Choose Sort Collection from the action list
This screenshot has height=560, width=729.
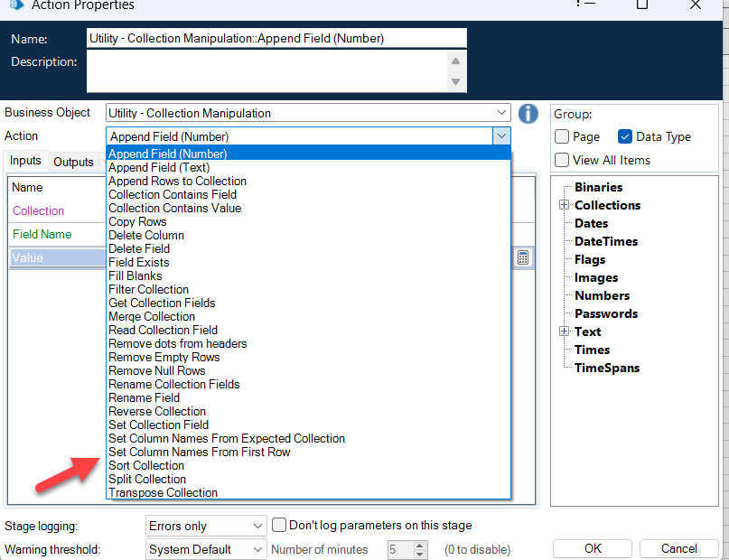click(146, 465)
